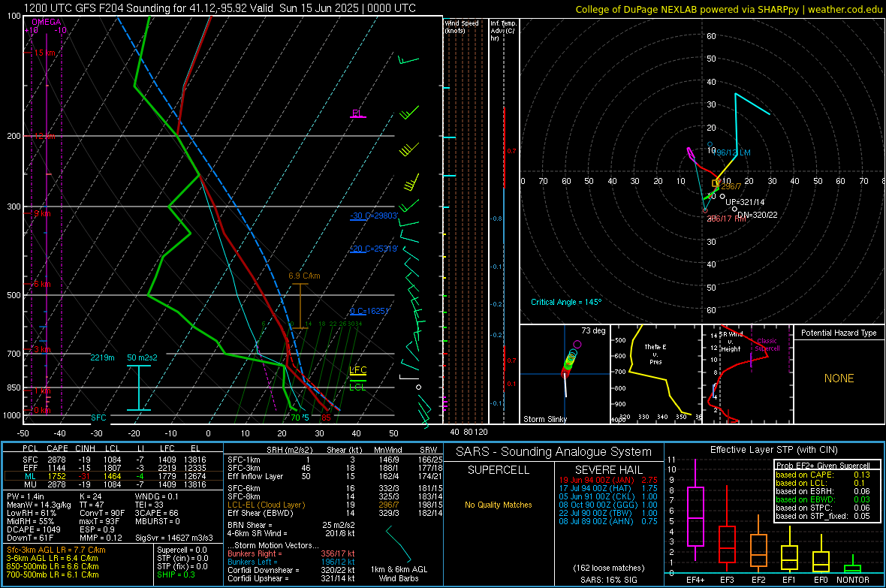Select the LCL-EL (Cloud Layer) row
The image size is (886, 588).
coord(335,505)
